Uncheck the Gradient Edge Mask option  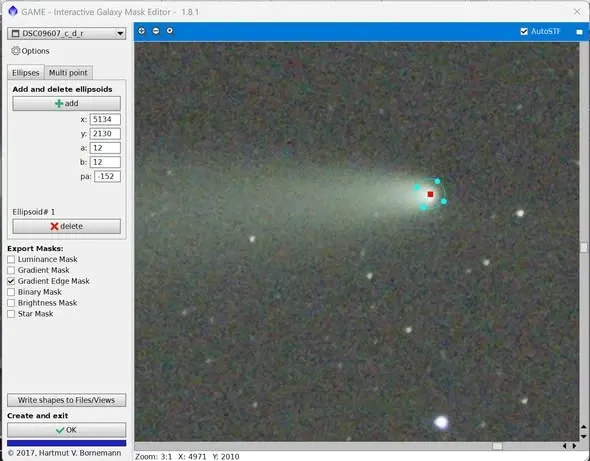(x=11, y=281)
